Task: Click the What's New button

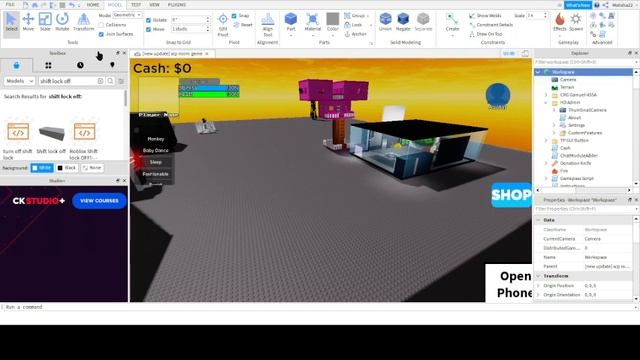Action: pos(578,5)
